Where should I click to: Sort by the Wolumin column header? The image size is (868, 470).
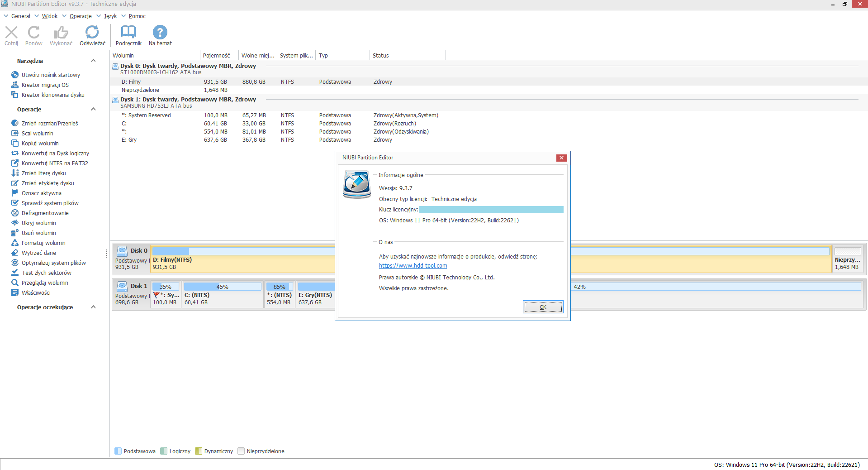coord(155,56)
